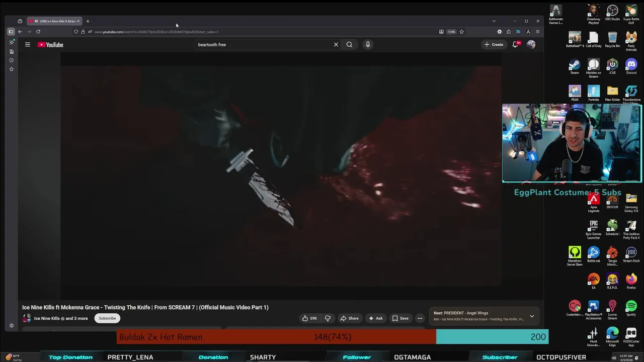Open Recycle Bin on desktop
644x362 pixels.
pyautogui.click(x=612, y=40)
